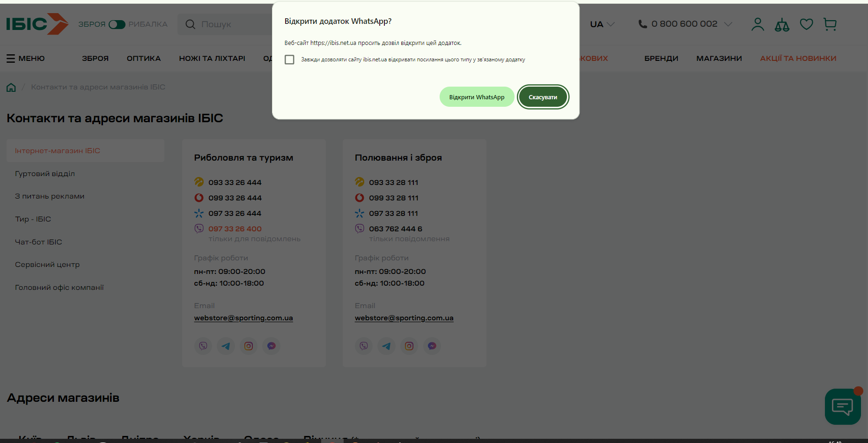Click the fishing card webstore email link
The image size is (868, 443).
pos(243,318)
